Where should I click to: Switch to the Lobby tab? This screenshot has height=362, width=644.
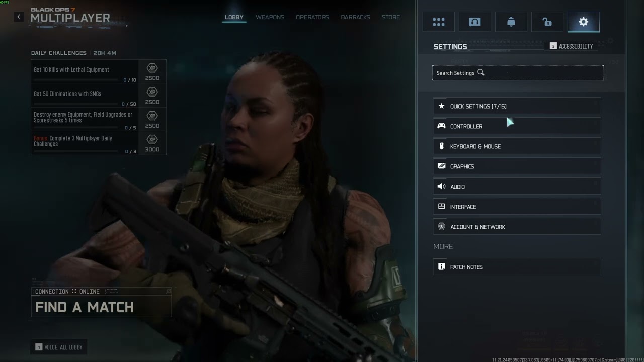click(234, 17)
